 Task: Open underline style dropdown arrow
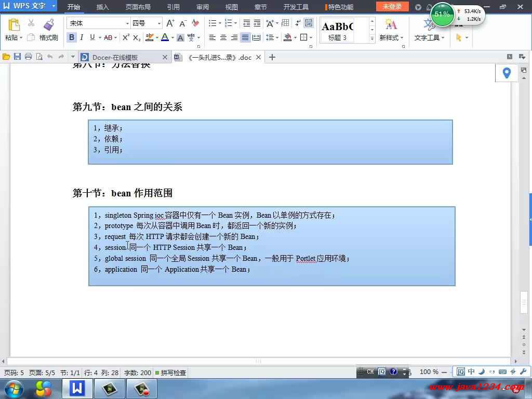(100, 37)
